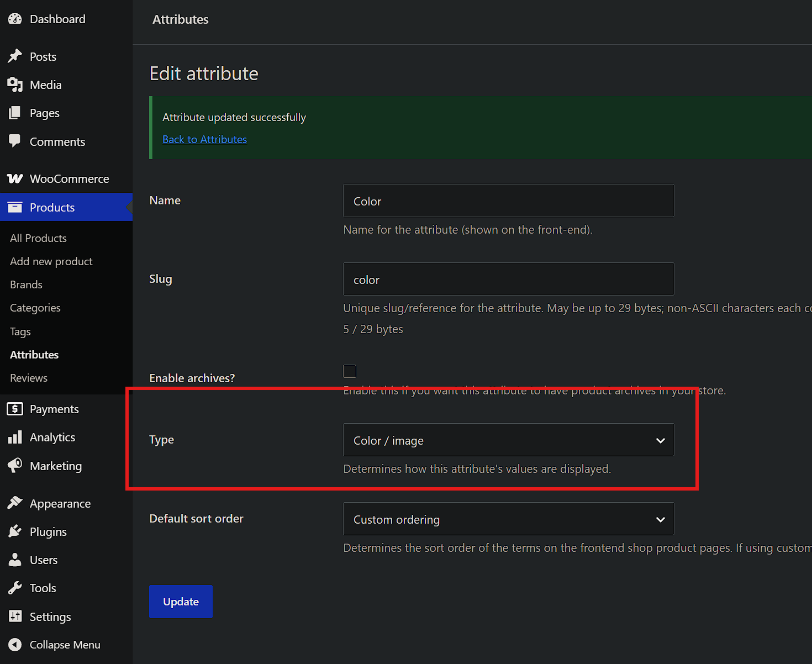812x664 pixels.
Task: Click the Collapse Menu arrow icon
Action: click(x=15, y=645)
